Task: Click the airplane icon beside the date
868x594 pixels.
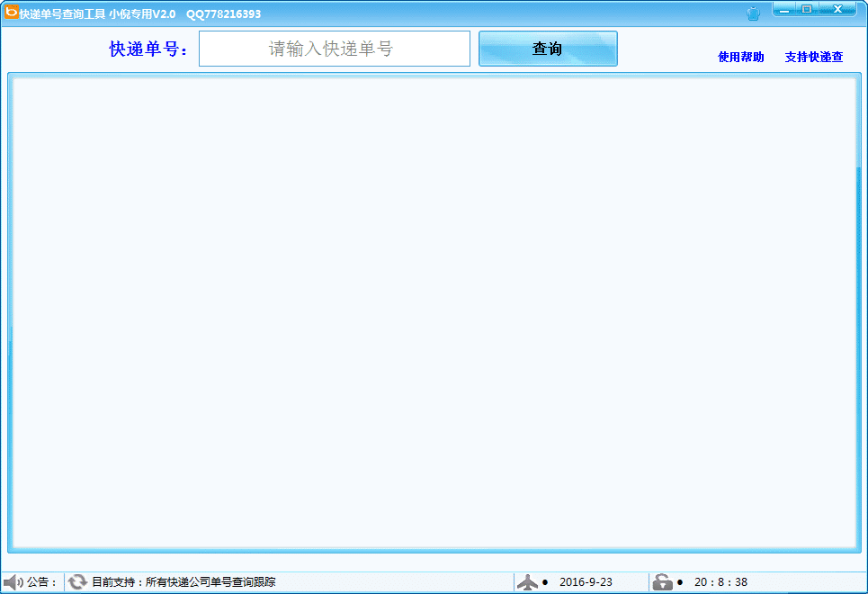Action: [528, 582]
